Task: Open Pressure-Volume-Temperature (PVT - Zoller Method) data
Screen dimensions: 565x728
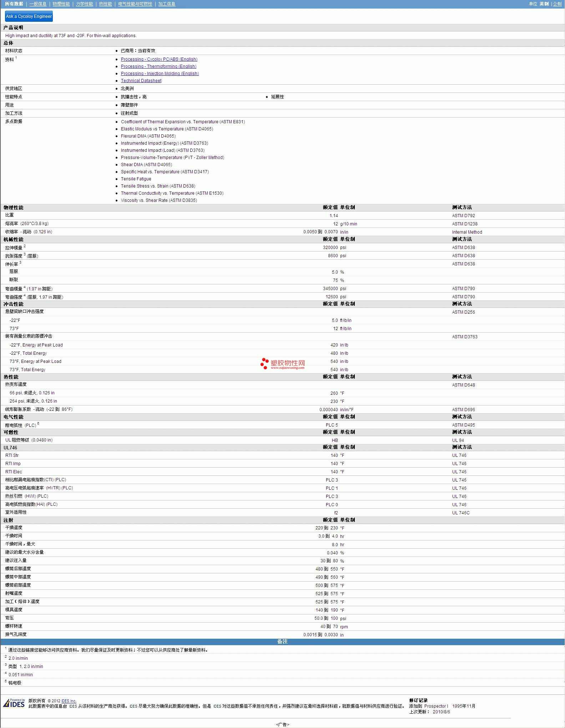Action: point(172,158)
